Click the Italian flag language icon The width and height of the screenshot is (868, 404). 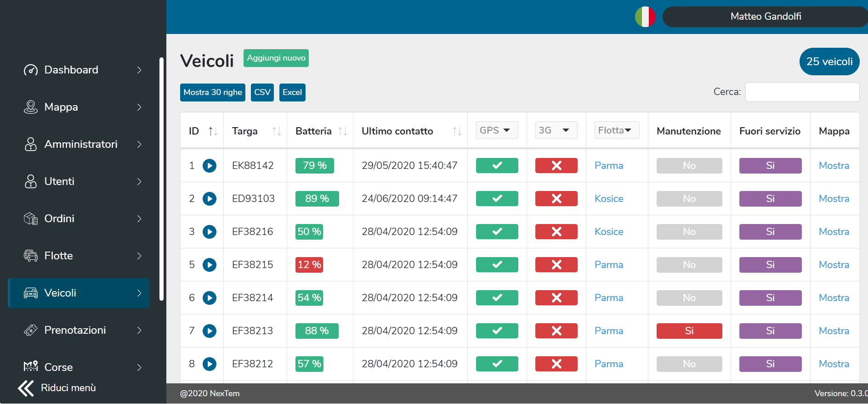click(x=645, y=17)
